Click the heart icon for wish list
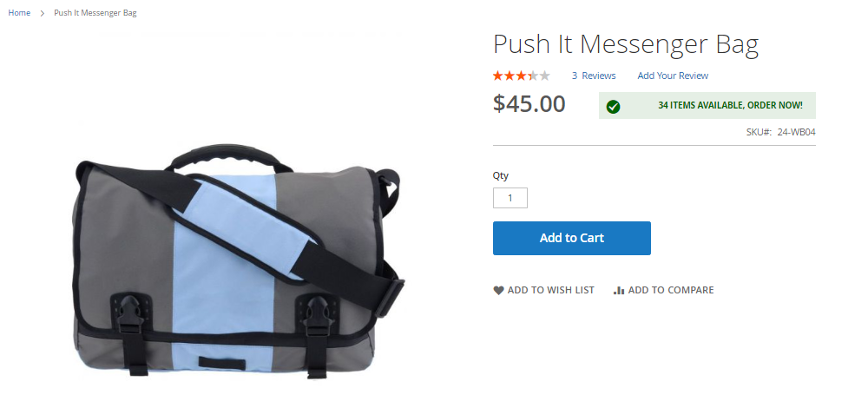The image size is (868, 408). (499, 290)
